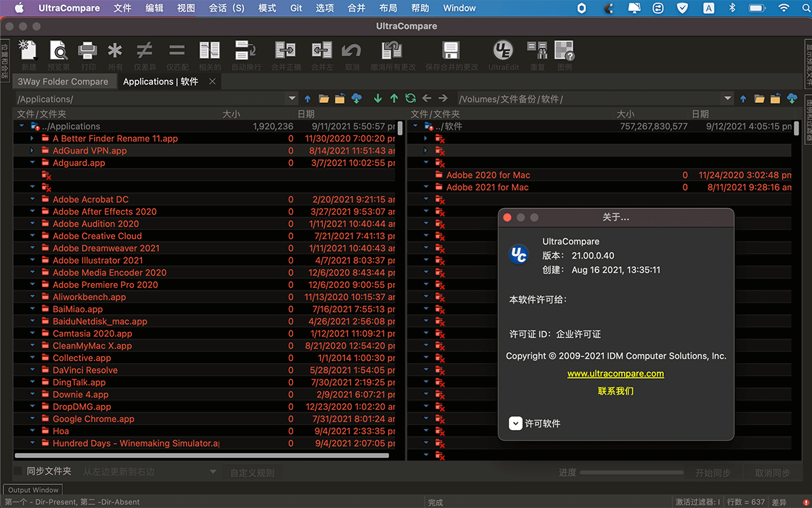Select Adobe 2021 for Mac folder row
This screenshot has height=508, width=812.
click(x=600, y=187)
